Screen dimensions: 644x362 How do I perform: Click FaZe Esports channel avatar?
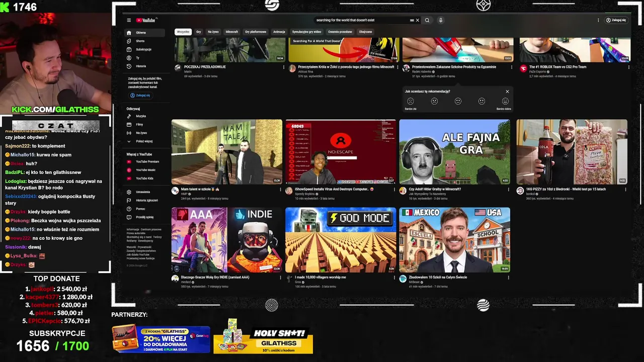click(523, 68)
